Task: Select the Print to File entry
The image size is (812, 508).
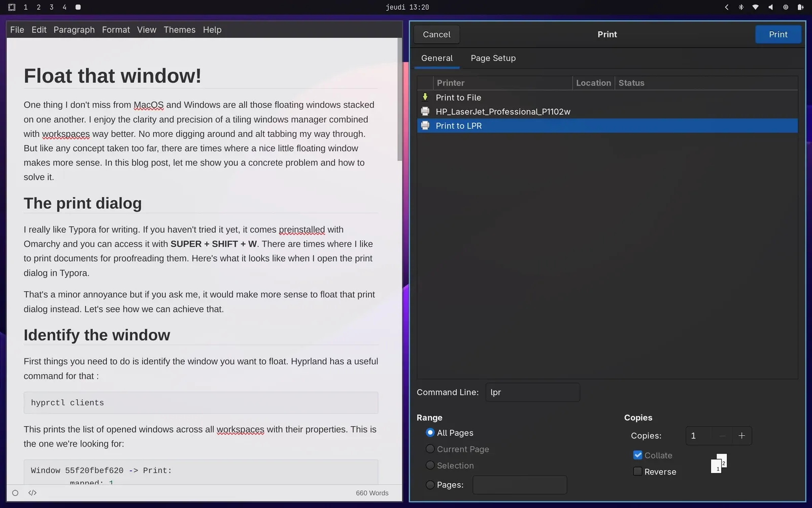Action: 458,97
